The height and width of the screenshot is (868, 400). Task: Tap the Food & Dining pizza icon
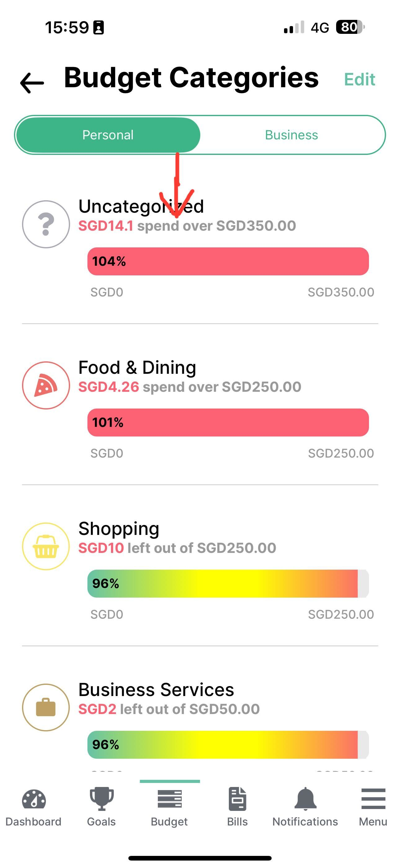[46, 386]
